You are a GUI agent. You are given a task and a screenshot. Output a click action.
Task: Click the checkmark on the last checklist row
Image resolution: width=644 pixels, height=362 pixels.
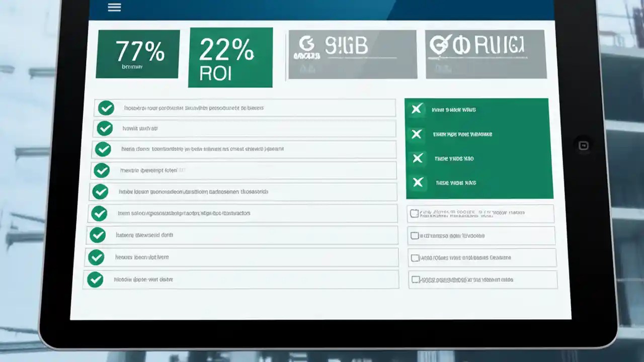pos(95,280)
